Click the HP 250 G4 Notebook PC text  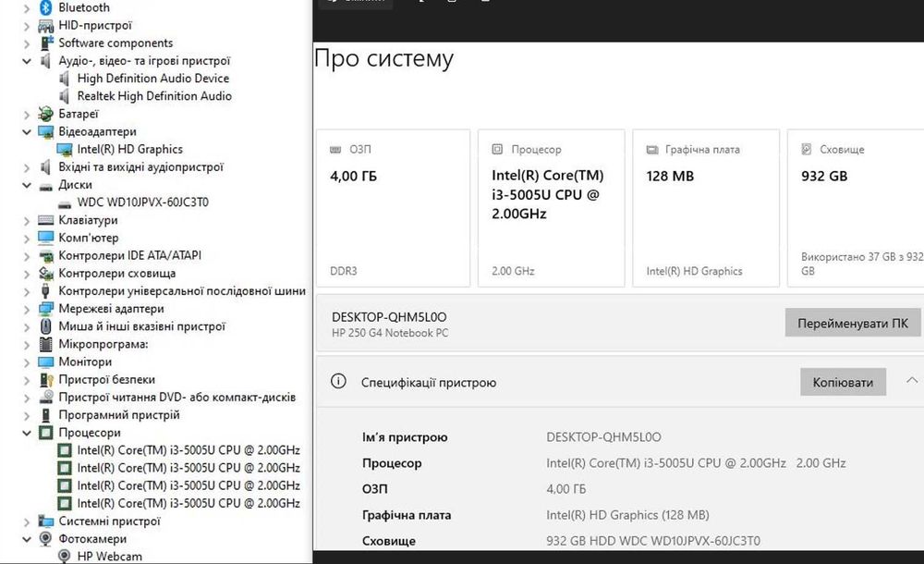[x=390, y=333]
